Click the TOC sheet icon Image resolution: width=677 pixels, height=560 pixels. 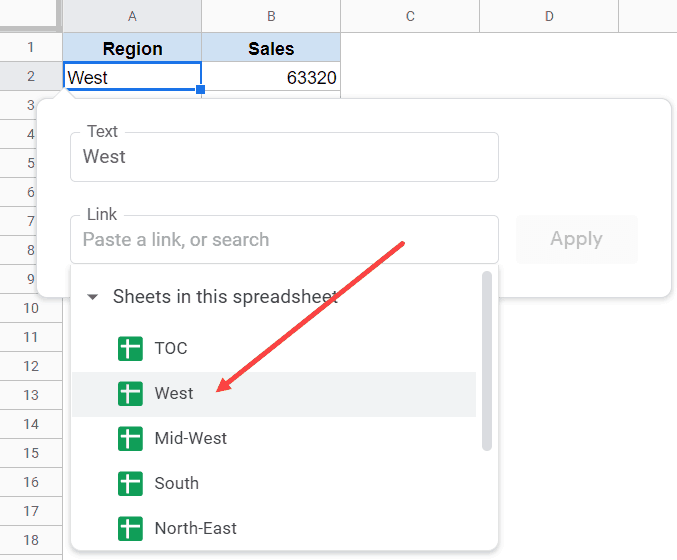point(130,349)
